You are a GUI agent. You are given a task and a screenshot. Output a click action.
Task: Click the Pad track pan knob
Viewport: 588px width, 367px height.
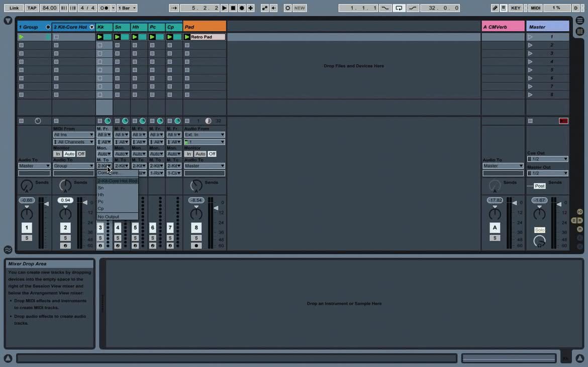coord(196,214)
